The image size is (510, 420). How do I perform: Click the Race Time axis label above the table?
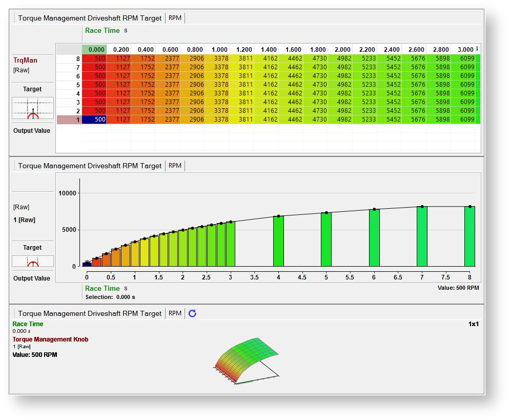[x=103, y=31]
